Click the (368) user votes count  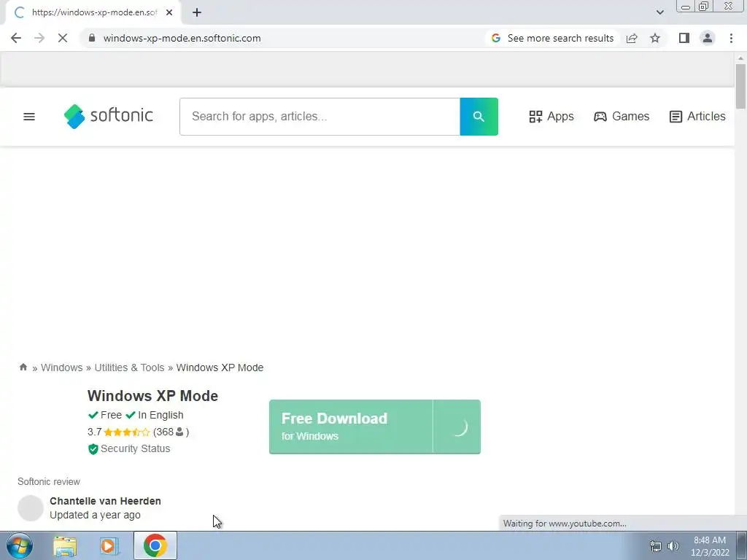tap(171, 432)
